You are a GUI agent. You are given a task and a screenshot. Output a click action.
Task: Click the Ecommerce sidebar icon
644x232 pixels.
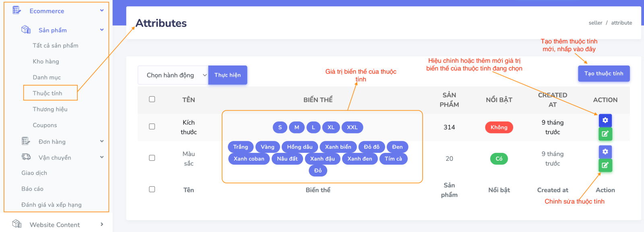[17, 10]
